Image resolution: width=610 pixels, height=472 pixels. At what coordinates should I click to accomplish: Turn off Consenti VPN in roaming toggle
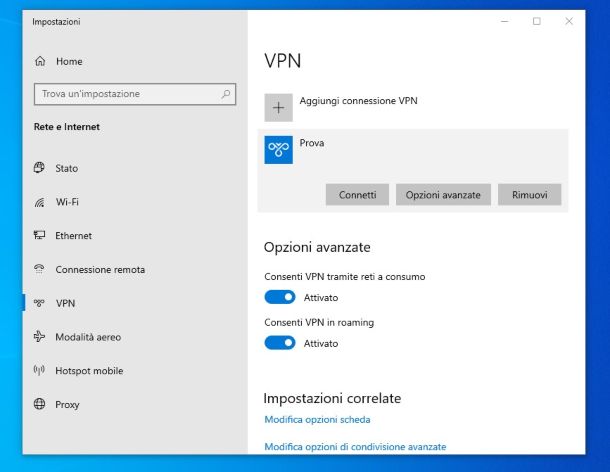point(280,343)
